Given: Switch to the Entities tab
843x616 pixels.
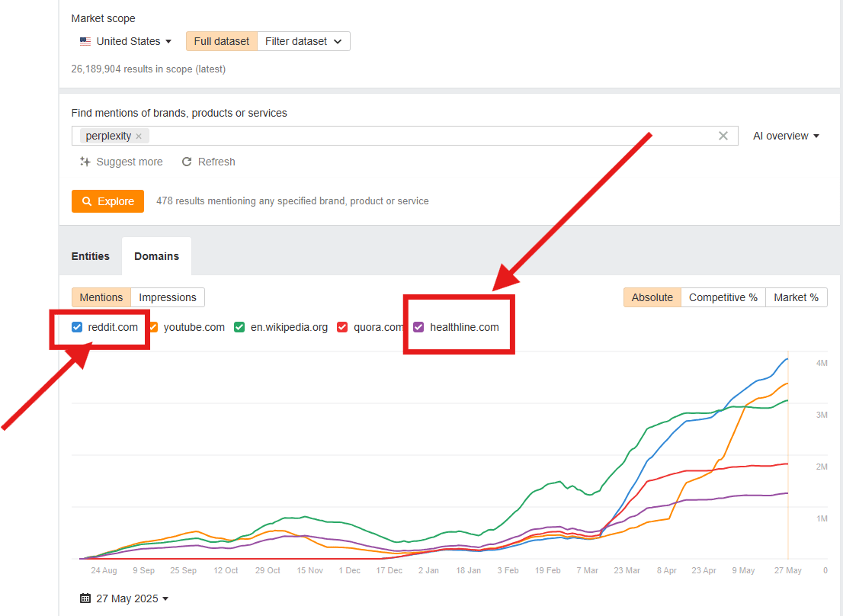Looking at the screenshot, I should point(90,256).
